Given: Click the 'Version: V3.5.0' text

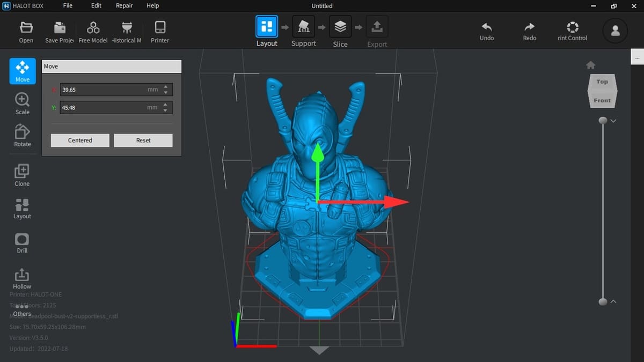Looking at the screenshot, I should pos(28,338).
